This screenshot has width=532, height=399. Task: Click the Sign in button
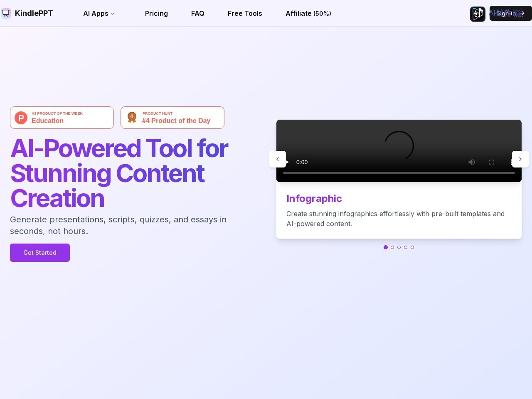[x=511, y=13]
